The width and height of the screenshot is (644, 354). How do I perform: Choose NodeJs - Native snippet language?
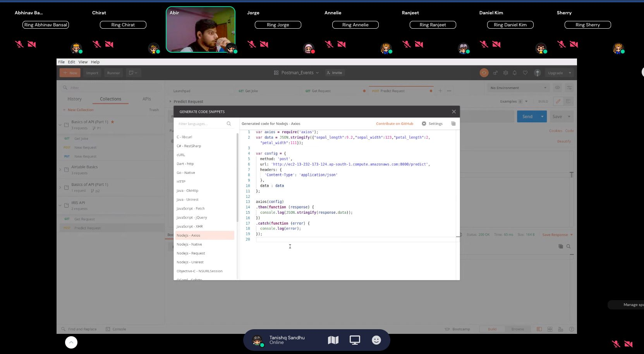204,244
